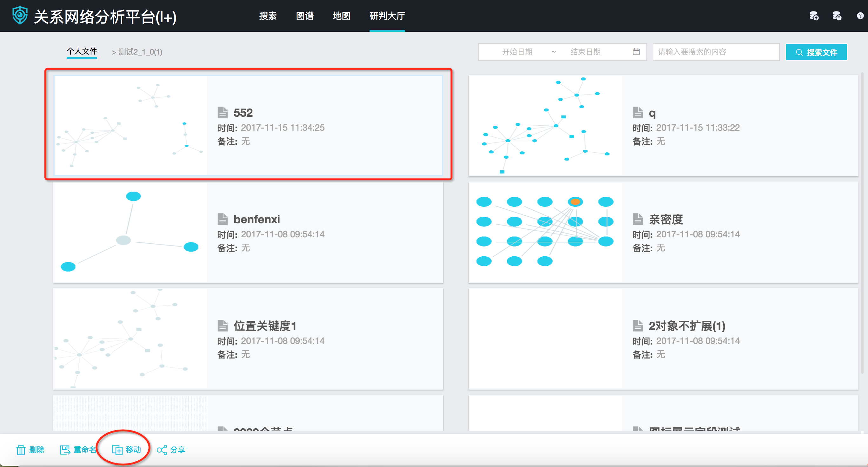Open the 研判大厅 tab
Viewport: 868px width, 467px height.
click(387, 16)
